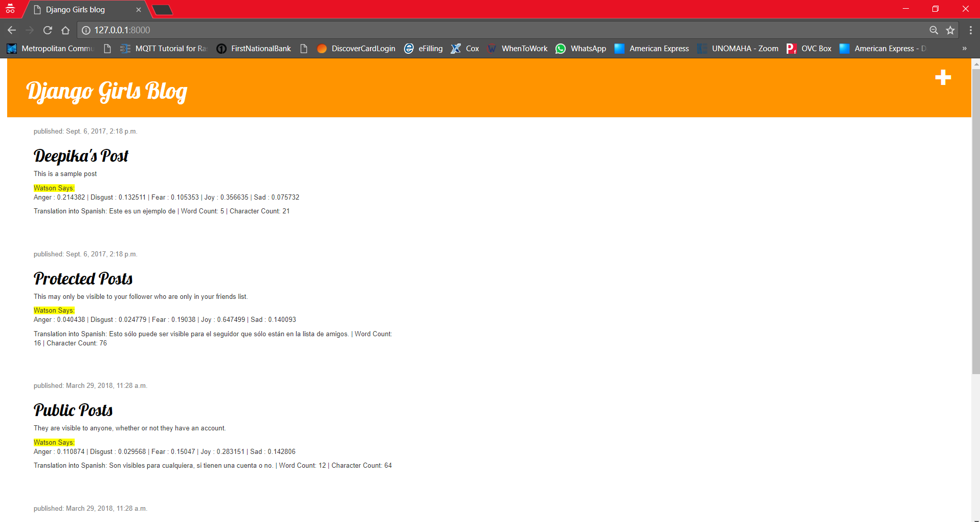Image resolution: width=980 pixels, height=522 pixels.
Task: Open UNOMAHA - Zoom bookmark
Action: 738,49
